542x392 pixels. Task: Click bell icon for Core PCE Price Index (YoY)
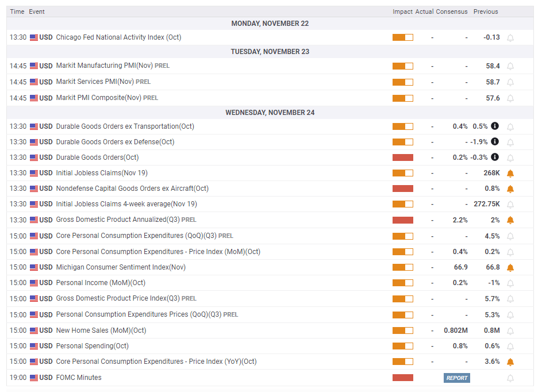coord(510,362)
